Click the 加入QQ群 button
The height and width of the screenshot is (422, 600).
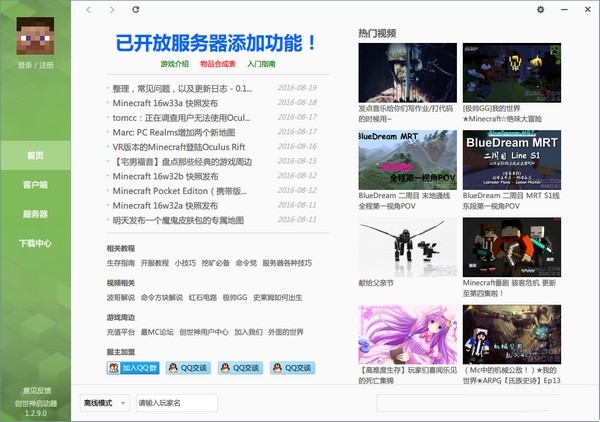[133, 368]
